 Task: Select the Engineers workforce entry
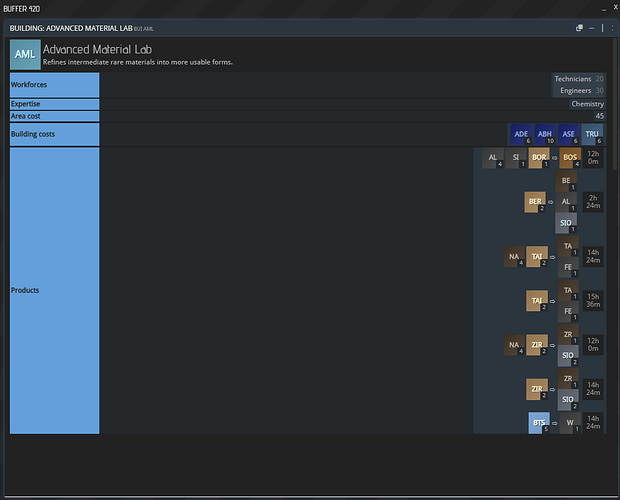click(579, 91)
